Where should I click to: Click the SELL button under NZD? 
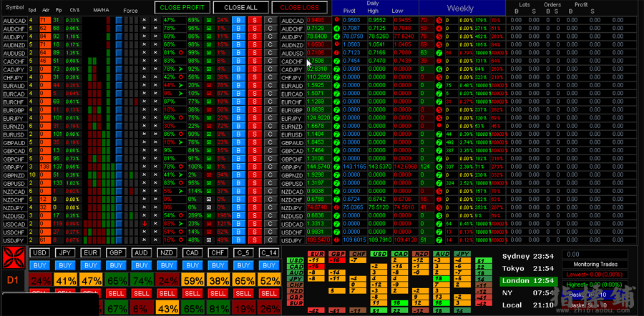167,293
